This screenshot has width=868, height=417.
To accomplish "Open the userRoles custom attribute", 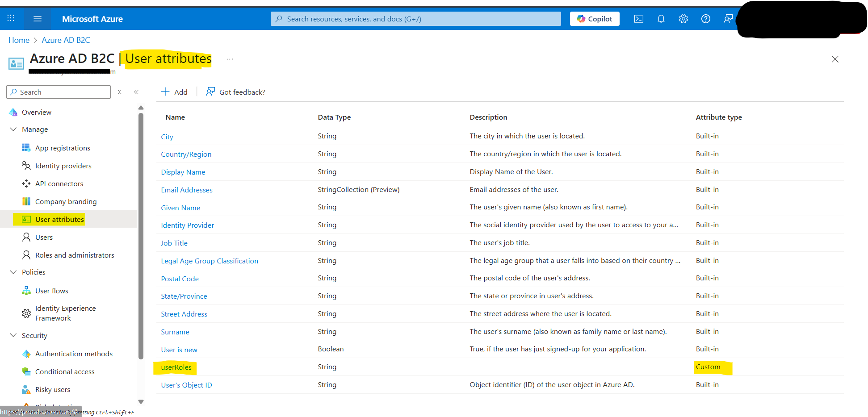I will (176, 367).
